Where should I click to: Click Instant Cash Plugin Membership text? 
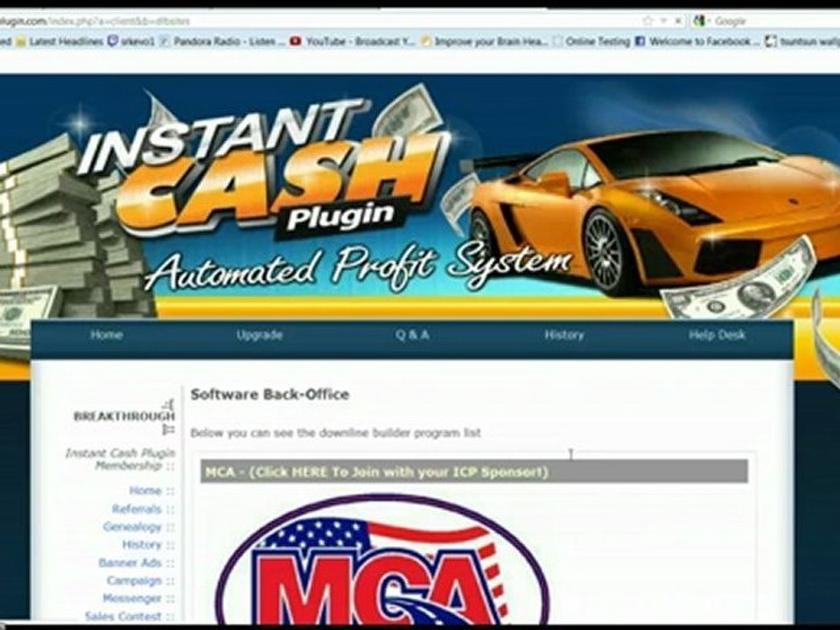[120, 459]
